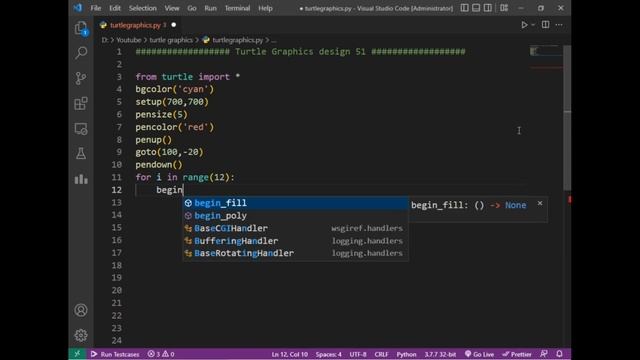The height and width of the screenshot is (360, 640).
Task: Close the begin_fill details popup
Action: point(540,203)
